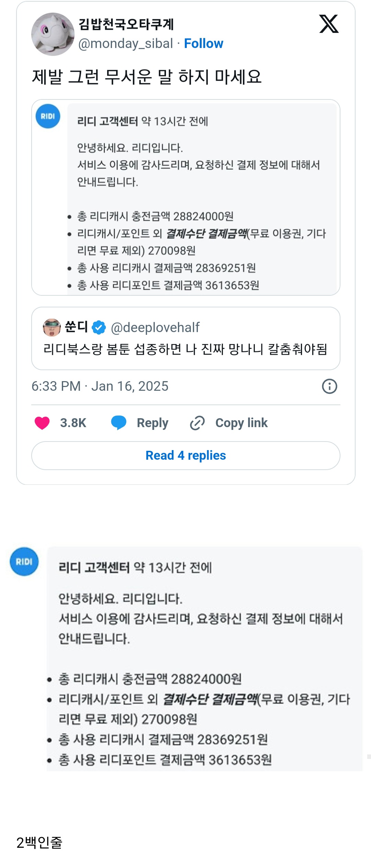The height and width of the screenshot is (868, 371).
Task: Follow the @monday_sibal account
Action: [x=204, y=44]
